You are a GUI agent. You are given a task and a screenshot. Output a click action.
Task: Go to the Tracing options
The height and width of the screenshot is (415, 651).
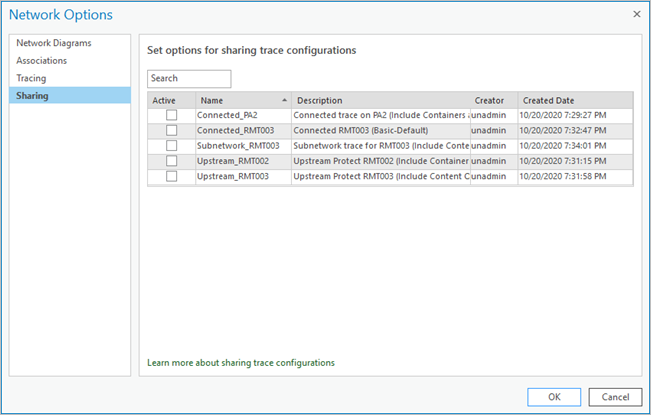pyautogui.click(x=31, y=78)
